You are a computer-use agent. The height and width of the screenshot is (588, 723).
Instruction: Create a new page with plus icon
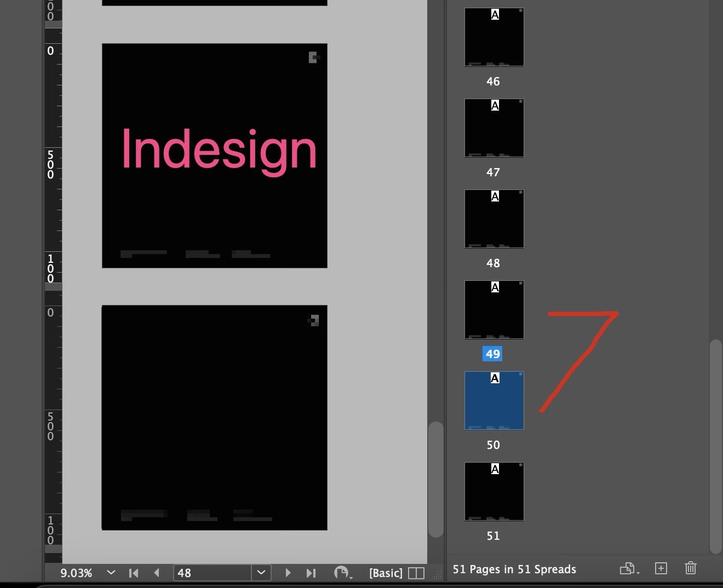[661, 568]
